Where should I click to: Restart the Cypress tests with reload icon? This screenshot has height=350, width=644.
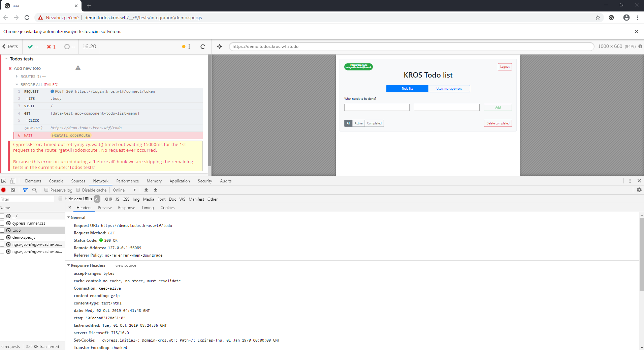202,47
